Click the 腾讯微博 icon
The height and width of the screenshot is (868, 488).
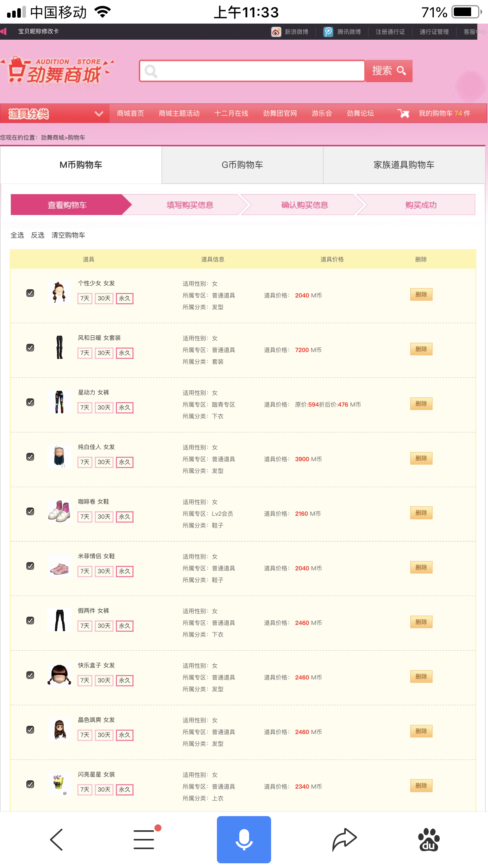click(x=328, y=32)
